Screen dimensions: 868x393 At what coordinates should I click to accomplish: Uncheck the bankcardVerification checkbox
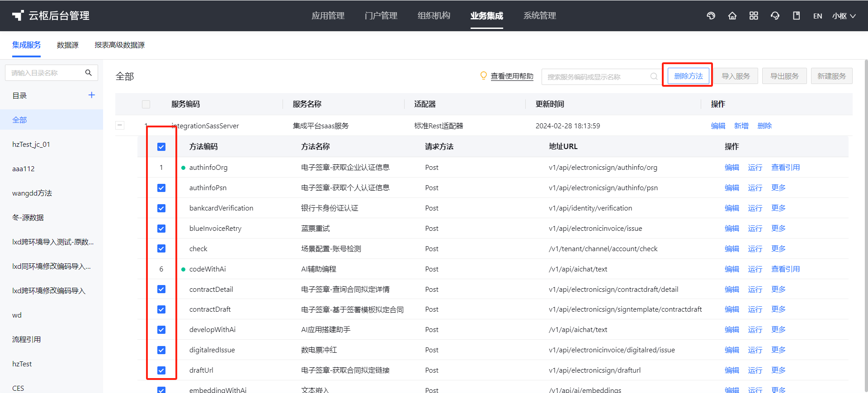pos(161,208)
